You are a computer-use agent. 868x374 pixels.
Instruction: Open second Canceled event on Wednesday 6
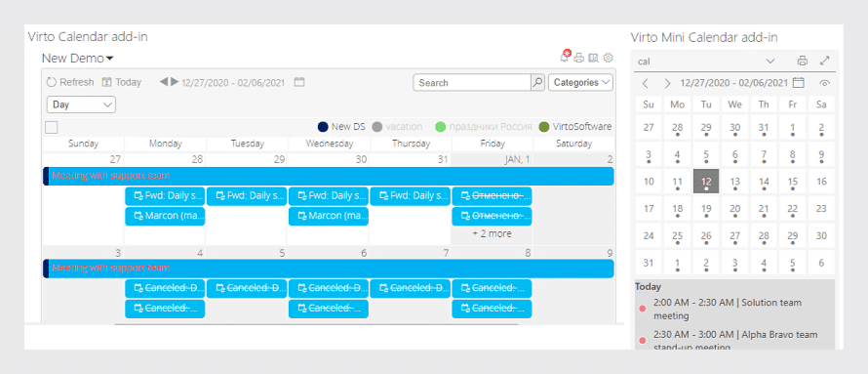(329, 309)
